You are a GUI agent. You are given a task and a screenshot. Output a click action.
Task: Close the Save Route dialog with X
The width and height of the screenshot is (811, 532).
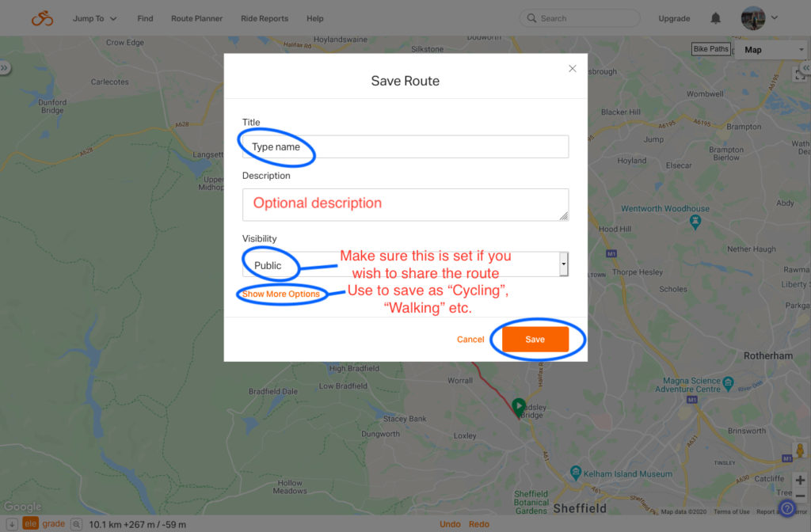(572, 69)
